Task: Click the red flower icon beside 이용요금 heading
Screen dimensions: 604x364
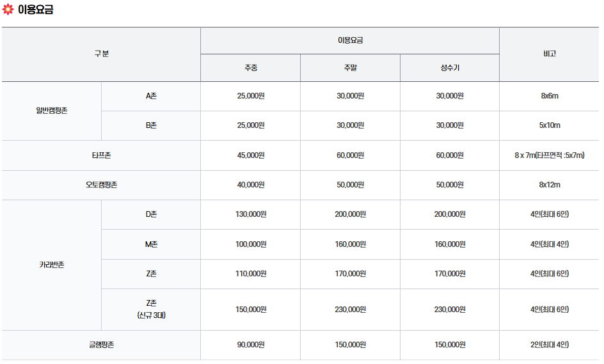Action: click(x=8, y=9)
